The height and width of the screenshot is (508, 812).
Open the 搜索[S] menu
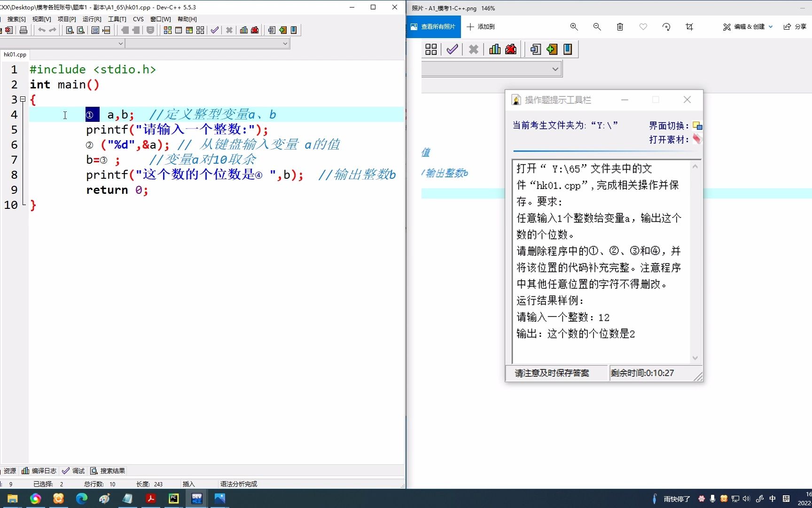click(16, 19)
